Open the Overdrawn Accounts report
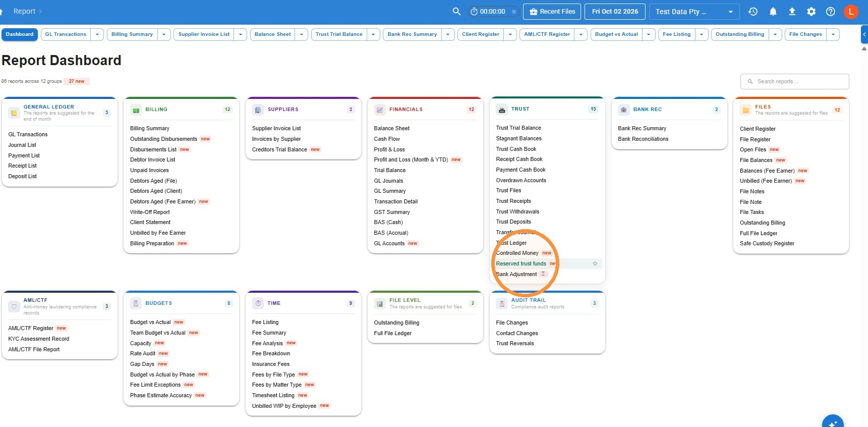 pyautogui.click(x=521, y=180)
